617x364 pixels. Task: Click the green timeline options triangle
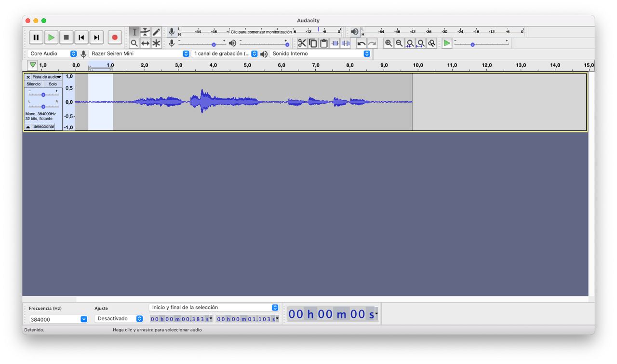(33, 65)
